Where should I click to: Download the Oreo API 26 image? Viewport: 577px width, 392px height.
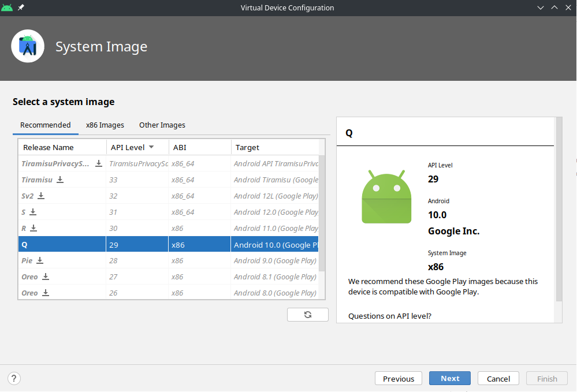click(46, 293)
